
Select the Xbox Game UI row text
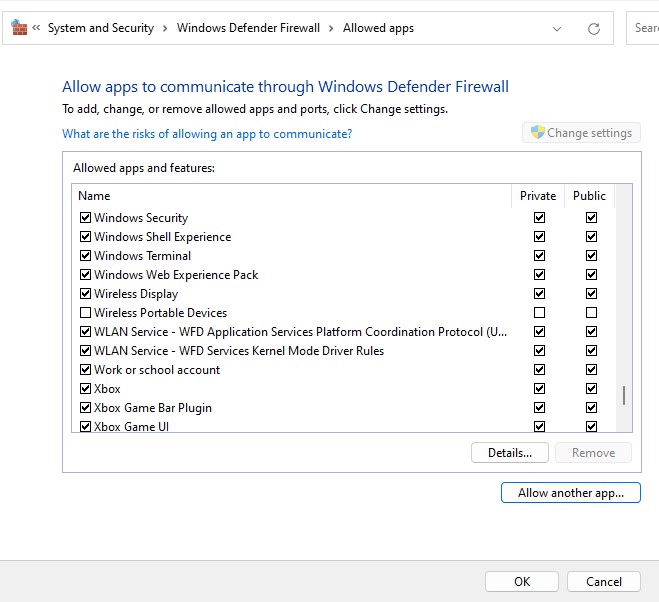tap(132, 426)
